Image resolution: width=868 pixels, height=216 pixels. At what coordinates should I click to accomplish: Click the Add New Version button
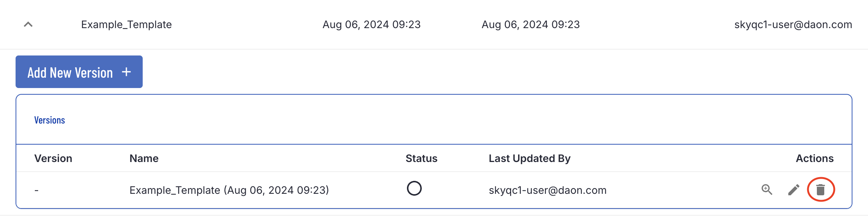[x=79, y=72]
